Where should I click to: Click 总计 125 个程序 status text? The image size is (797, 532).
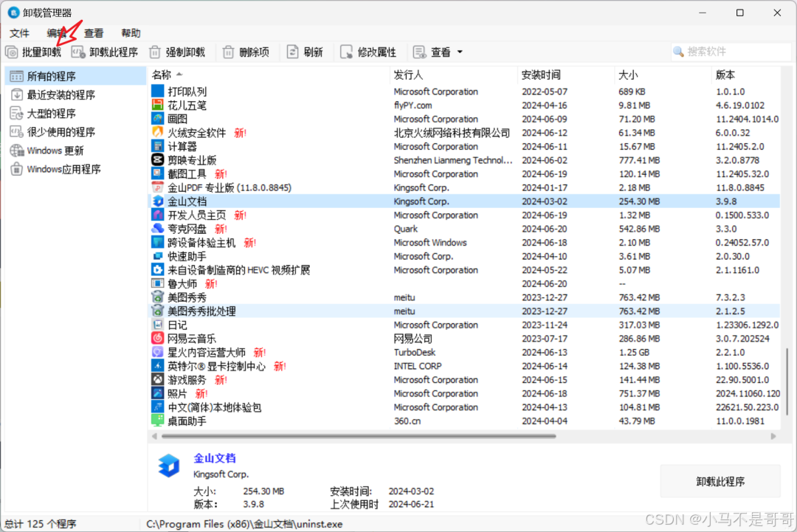41,524
